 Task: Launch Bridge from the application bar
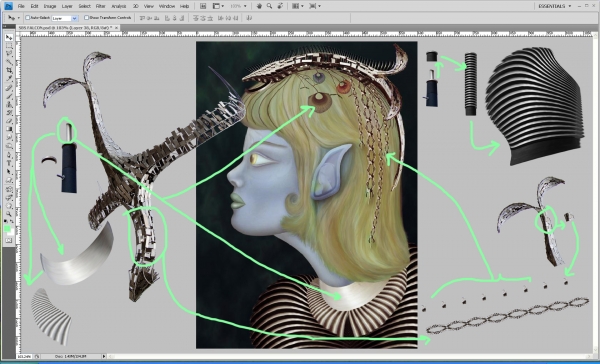(203, 6)
